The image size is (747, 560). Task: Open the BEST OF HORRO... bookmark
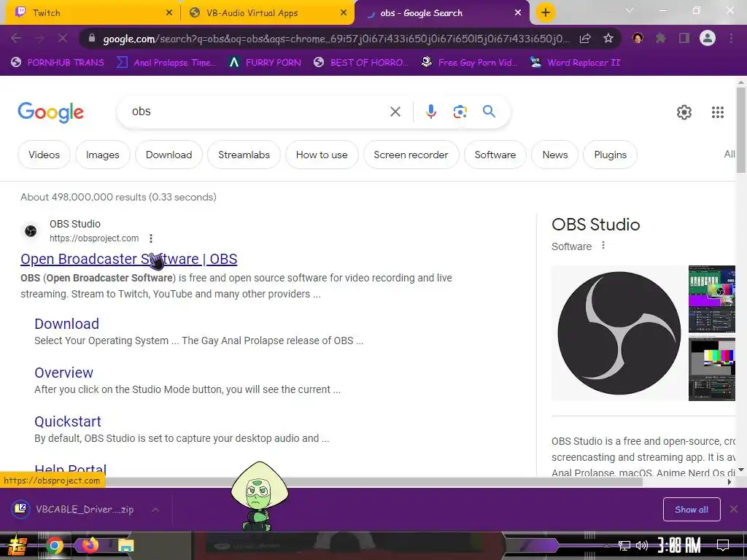click(x=361, y=63)
